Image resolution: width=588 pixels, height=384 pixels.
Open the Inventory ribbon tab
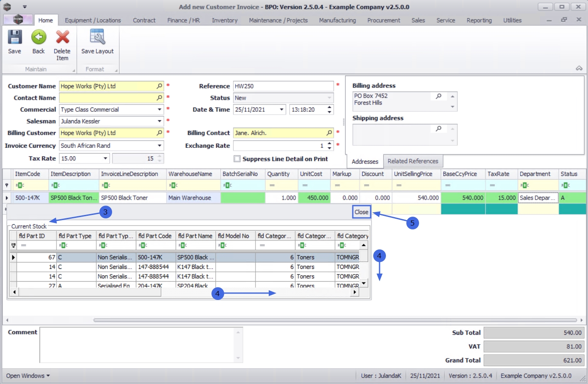point(225,20)
